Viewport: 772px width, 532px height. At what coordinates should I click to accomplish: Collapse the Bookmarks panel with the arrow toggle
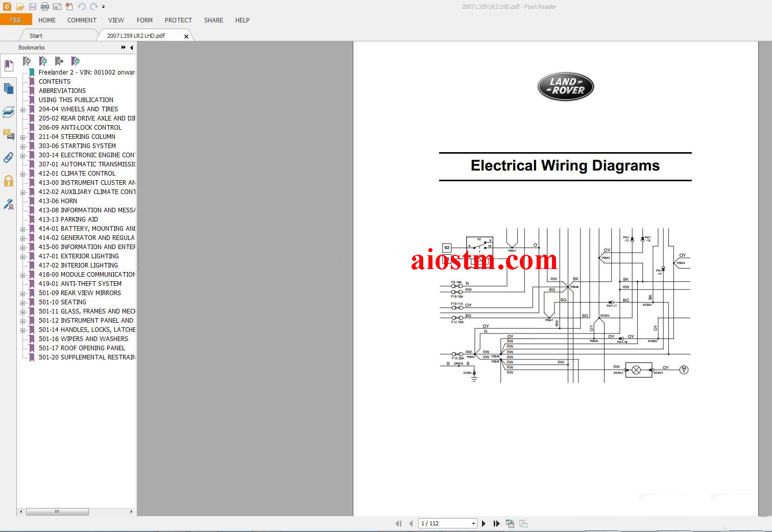tap(131, 47)
